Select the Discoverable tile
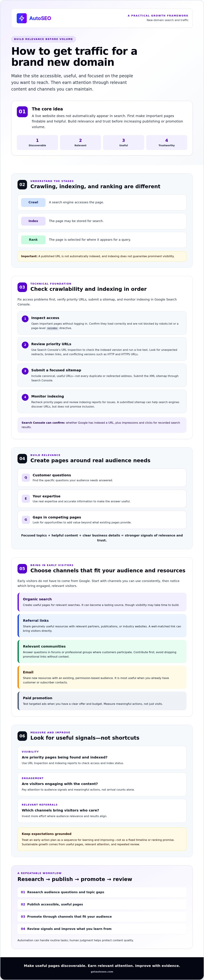The width and height of the screenshot is (204, 980). (x=37, y=142)
